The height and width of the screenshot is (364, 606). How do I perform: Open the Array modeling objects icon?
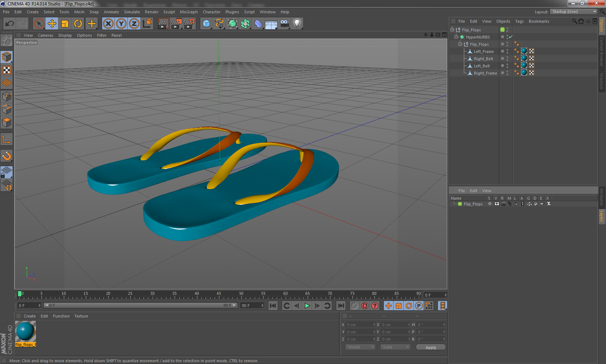(245, 24)
